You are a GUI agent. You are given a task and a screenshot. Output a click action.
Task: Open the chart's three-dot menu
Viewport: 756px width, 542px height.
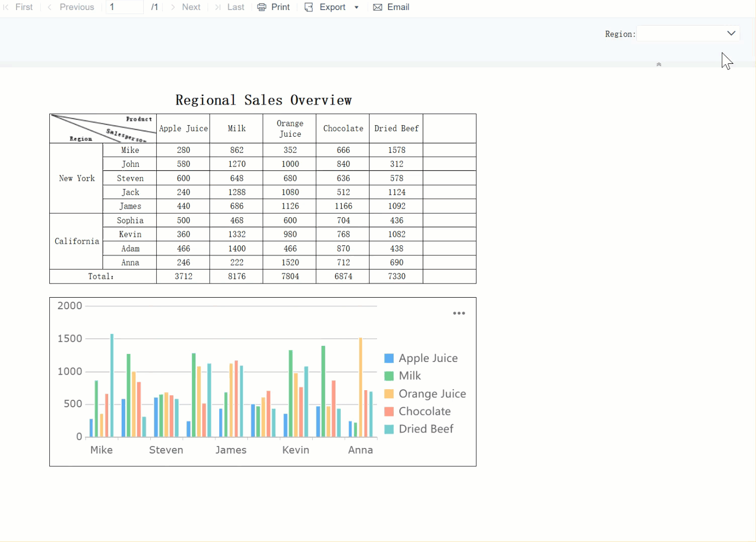[x=459, y=313]
